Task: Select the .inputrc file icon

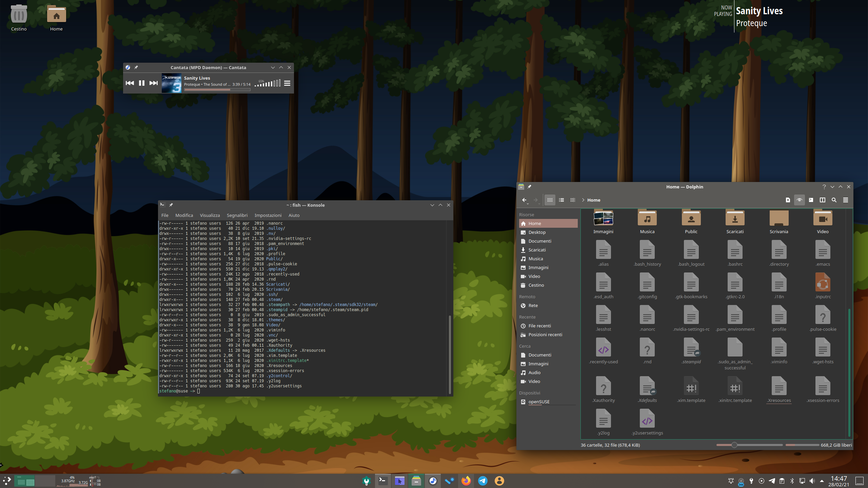Action: pyautogui.click(x=823, y=282)
